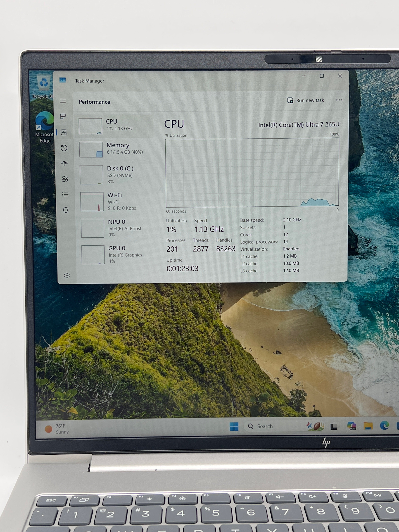Screen dimensions: 399x532
Task: Click the Threads count 2877
Action: click(x=201, y=249)
